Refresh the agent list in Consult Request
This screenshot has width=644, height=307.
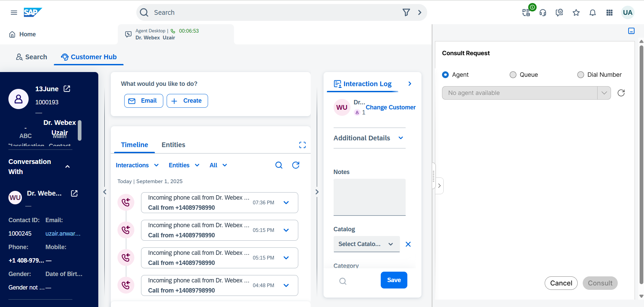621,93
